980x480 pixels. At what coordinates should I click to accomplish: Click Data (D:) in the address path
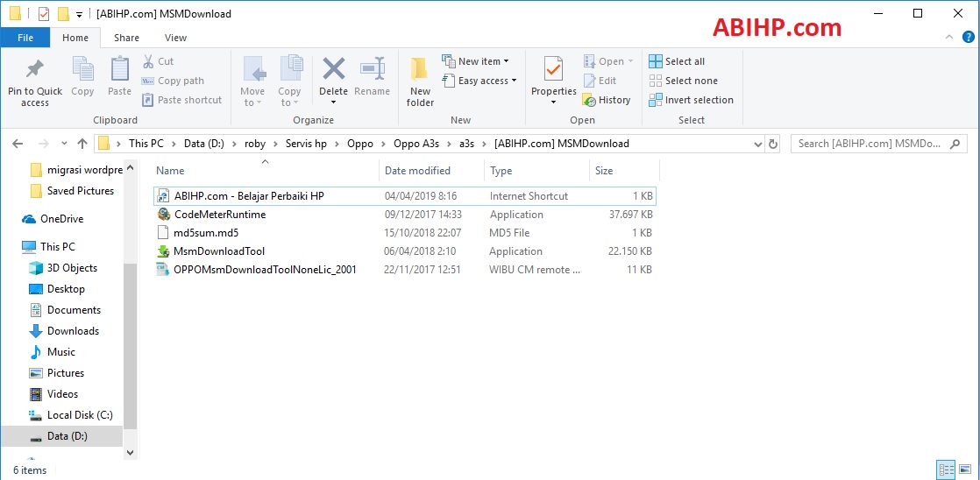204,144
